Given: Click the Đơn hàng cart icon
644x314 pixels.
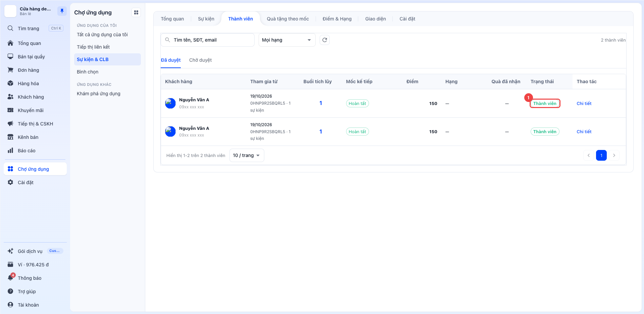Looking at the screenshot, I should pyautogui.click(x=10, y=70).
